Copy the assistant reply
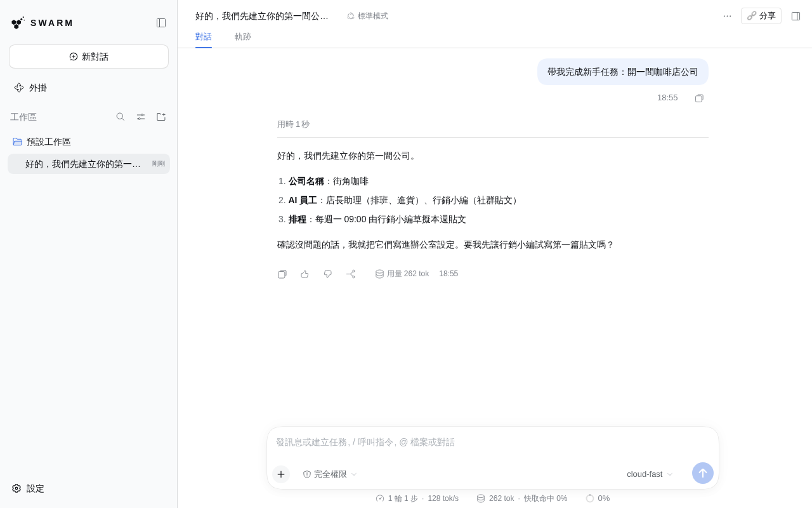This screenshot has height=508, width=812. point(282,274)
